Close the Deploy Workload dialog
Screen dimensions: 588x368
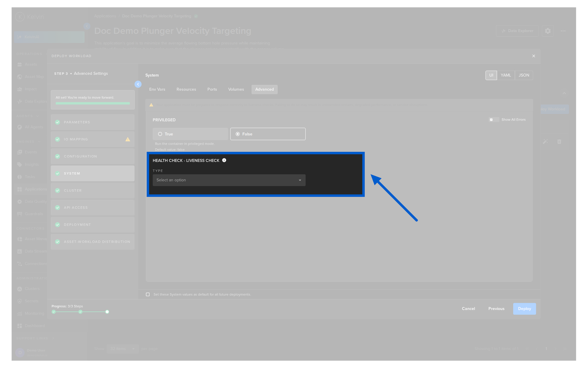[x=534, y=56]
